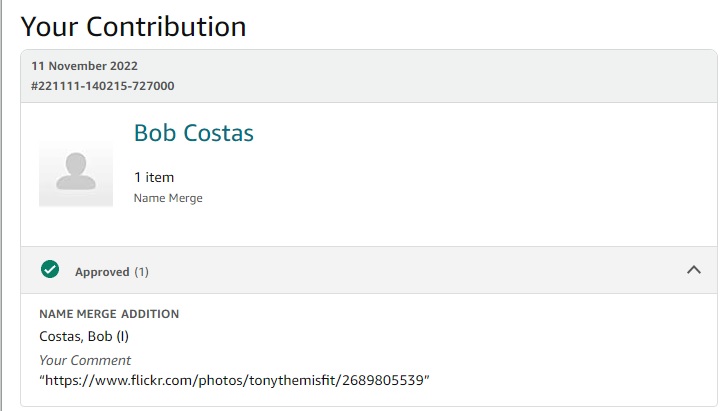Screen dimensions: 721x411
Task: Click the Your Contribution page heading
Action: (133, 26)
